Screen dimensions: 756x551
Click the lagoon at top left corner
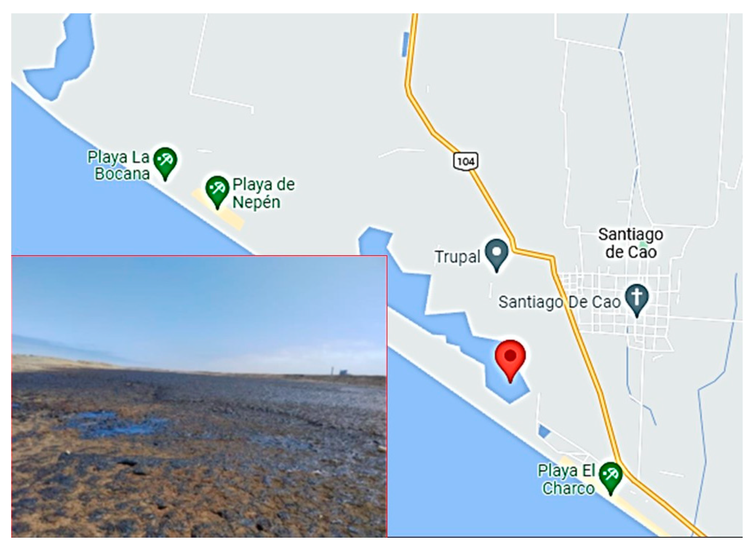[x=59, y=57]
